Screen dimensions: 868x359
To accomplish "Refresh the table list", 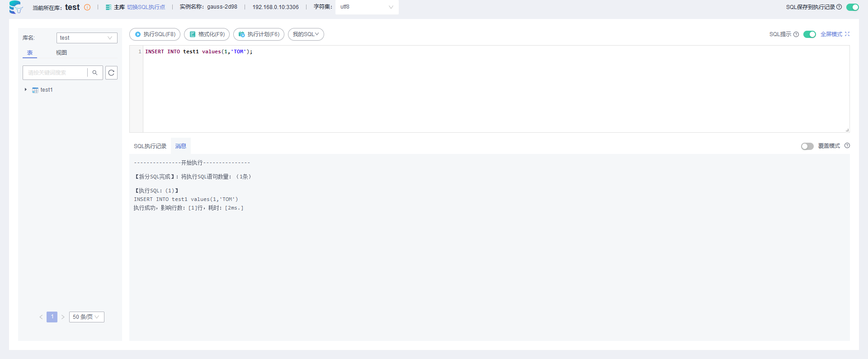I will (x=111, y=73).
